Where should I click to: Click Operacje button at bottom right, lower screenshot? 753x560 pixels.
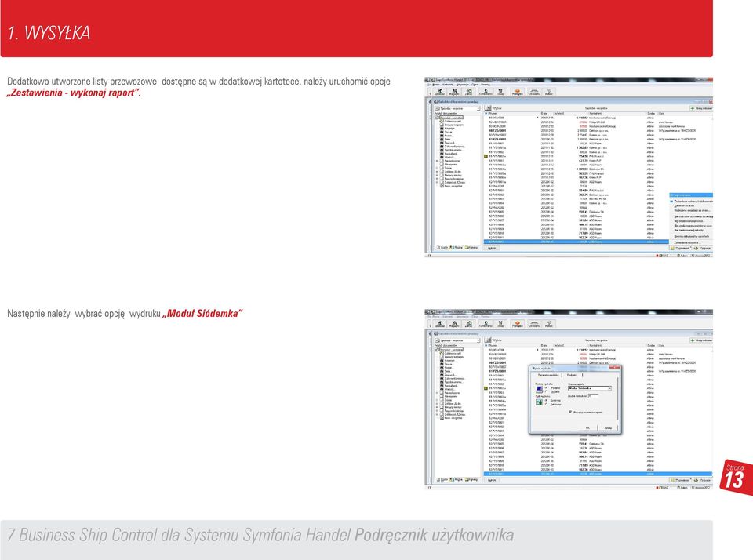[x=703, y=480]
